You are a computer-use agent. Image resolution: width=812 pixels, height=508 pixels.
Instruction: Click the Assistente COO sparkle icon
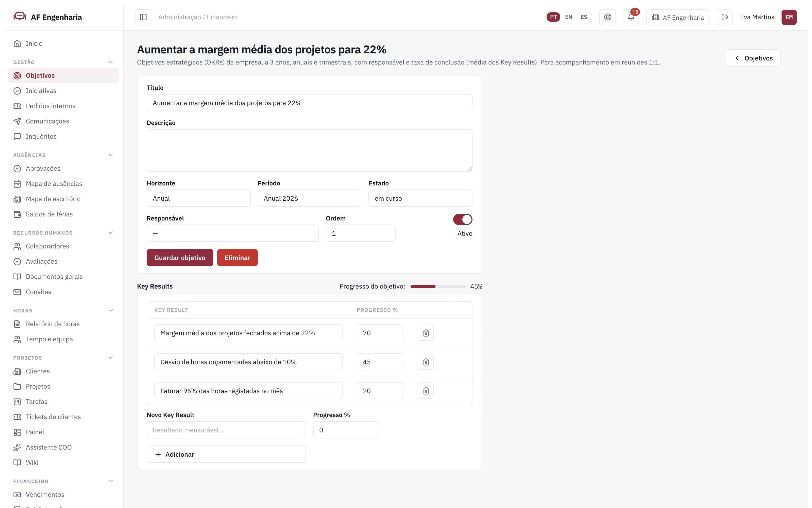click(x=17, y=448)
